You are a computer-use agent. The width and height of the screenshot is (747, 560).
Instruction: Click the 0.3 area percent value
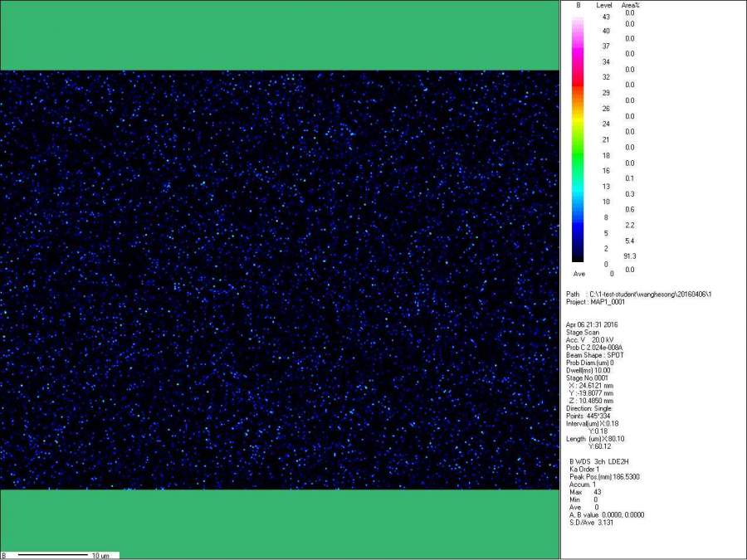(630, 194)
